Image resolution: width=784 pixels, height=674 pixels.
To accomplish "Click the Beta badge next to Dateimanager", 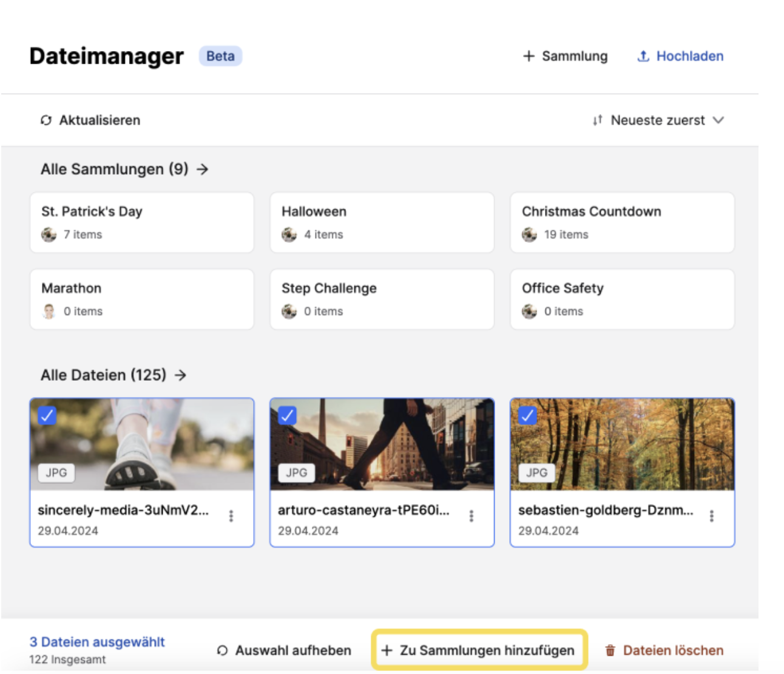I will [x=220, y=56].
